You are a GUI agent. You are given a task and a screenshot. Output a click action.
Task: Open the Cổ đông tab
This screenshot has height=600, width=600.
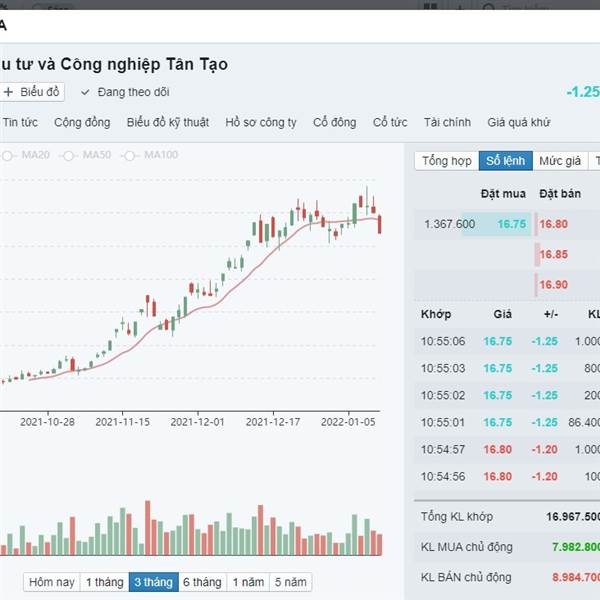click(334, 122)
